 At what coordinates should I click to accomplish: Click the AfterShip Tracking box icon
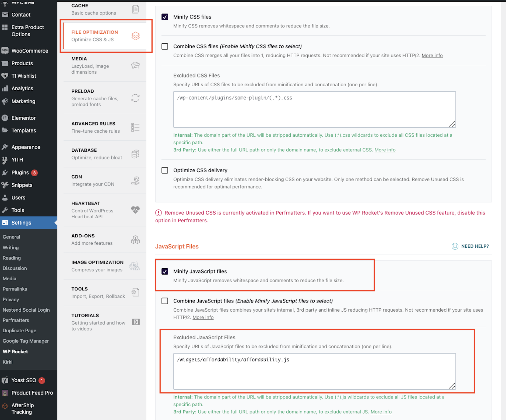[5, 405]
